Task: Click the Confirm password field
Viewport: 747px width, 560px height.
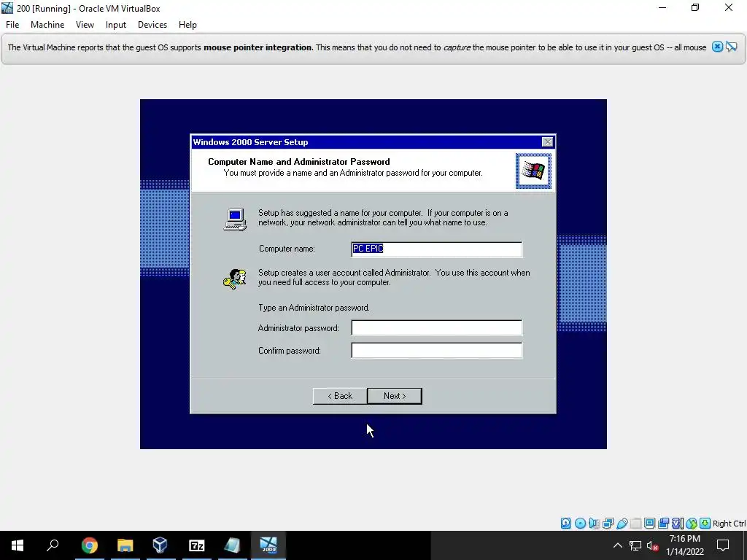Action: tap(436, 351)
